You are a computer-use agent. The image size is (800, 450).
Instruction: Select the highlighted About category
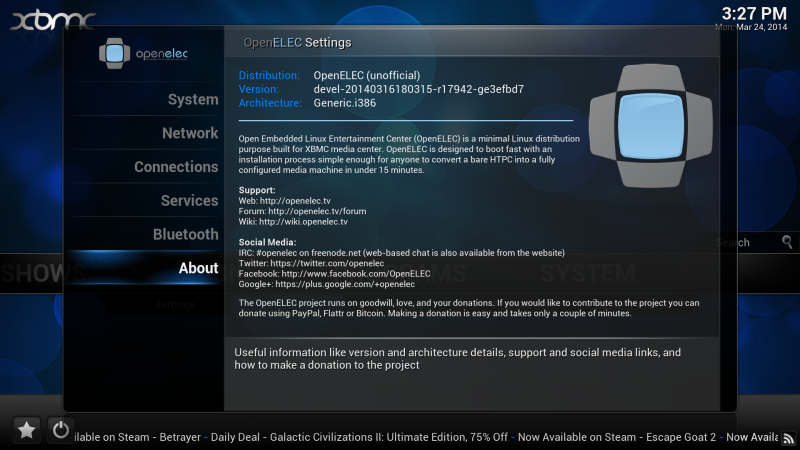tap(197, 268)
